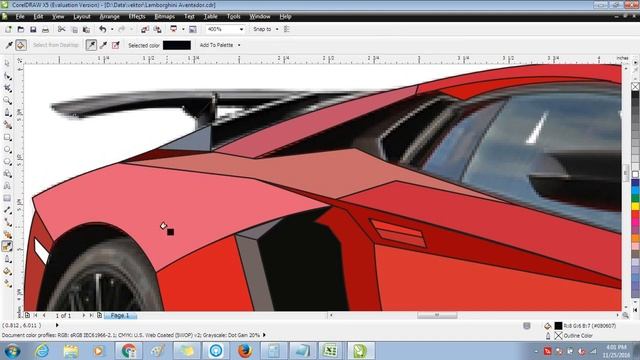640x360 pixels.
Task: Select the Fill bucket tool in toolbox
Action: 7,271
